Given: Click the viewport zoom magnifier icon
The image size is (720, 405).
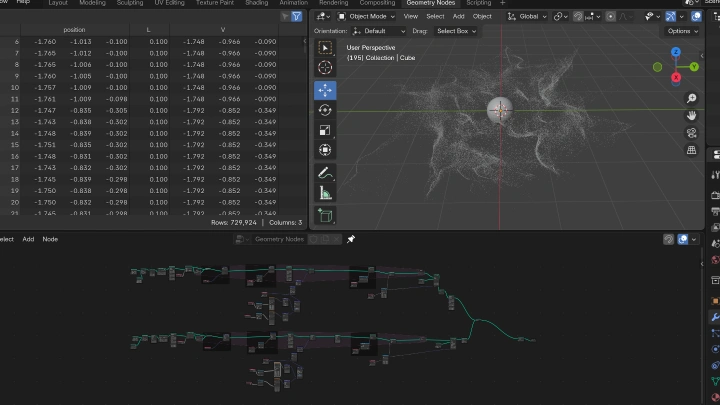Looking at the screenshot, I should [x=692, y=98].
